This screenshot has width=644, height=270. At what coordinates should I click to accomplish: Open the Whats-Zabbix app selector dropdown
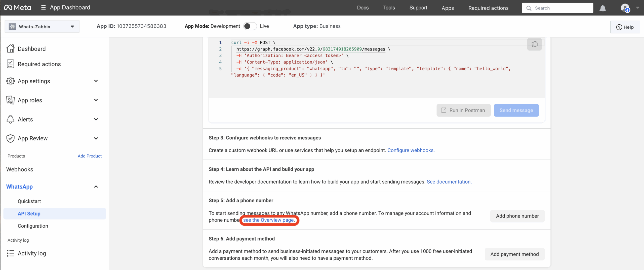42,26
